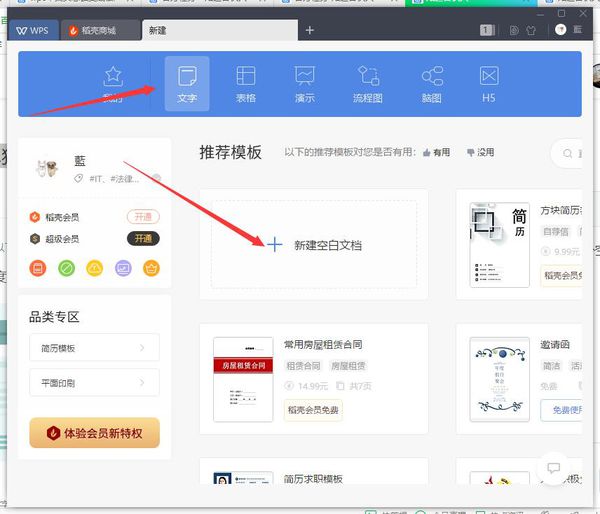Click the tag icon beside #IT
The image size is (600, 514).
78,178
